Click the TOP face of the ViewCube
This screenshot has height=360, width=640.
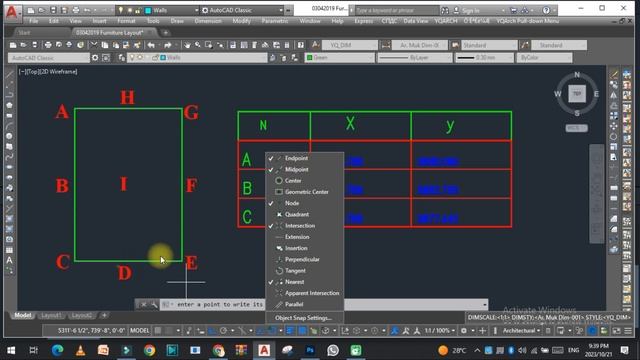pyautogui.click(x=577, y=93)
